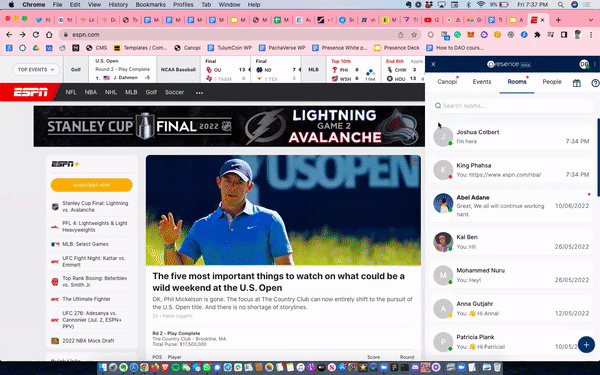Open the Stanley Cup Final banner
This screenshot has width=600, height=375.
229,126
